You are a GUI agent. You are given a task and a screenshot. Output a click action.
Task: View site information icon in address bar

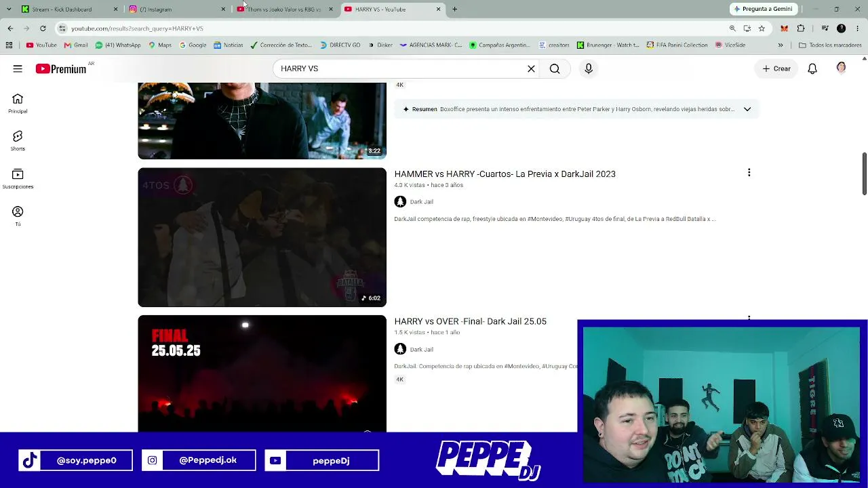62,28
